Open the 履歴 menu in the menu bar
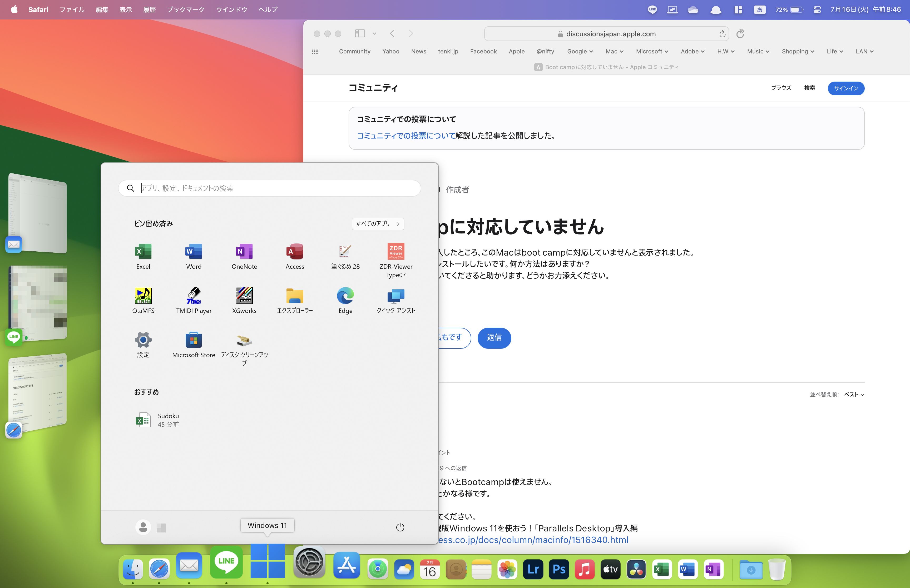The image size is (910, 588). (149, 9)
